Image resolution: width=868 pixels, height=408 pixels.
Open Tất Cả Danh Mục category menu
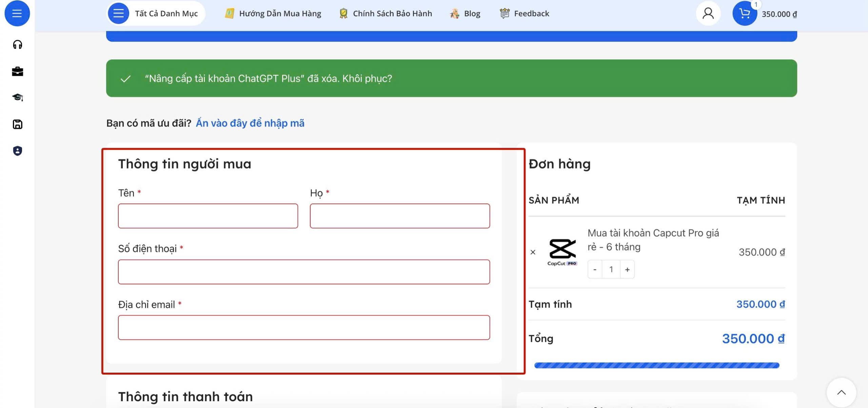click(x=156, y=13)
